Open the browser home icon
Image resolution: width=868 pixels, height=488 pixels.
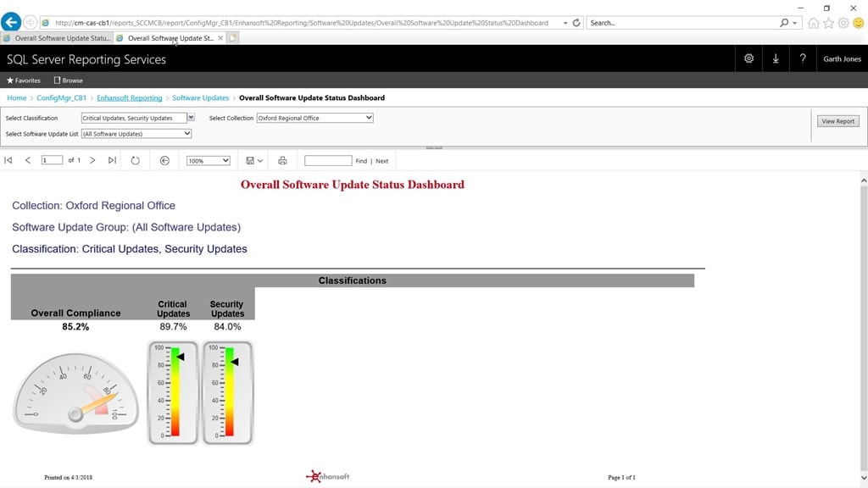point(813,23)
